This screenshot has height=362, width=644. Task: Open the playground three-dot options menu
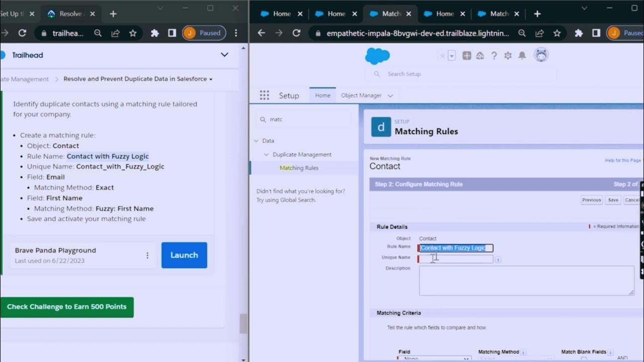147,255
